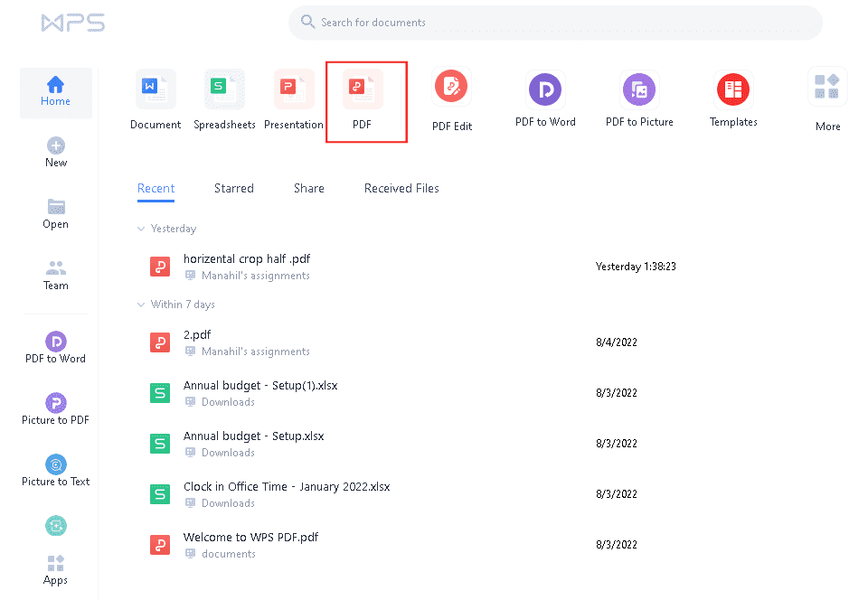Create a new Spreadsheets file
This screenshot has width=868, height=600.
pyautogui.click(x=224, y=100)
